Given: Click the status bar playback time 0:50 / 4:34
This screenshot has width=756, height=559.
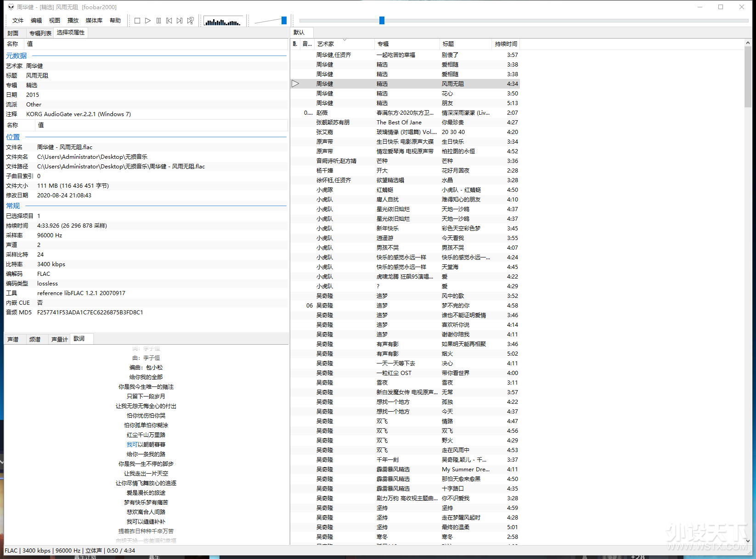Looking at the screenshot, I should tap(121, 550).
